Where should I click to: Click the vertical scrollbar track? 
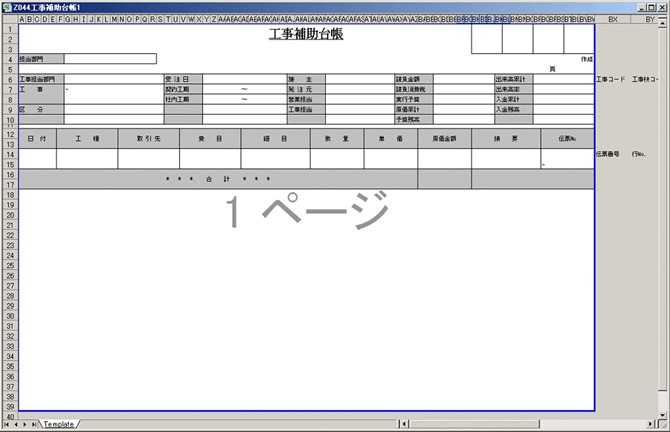[x=664, y=220]
